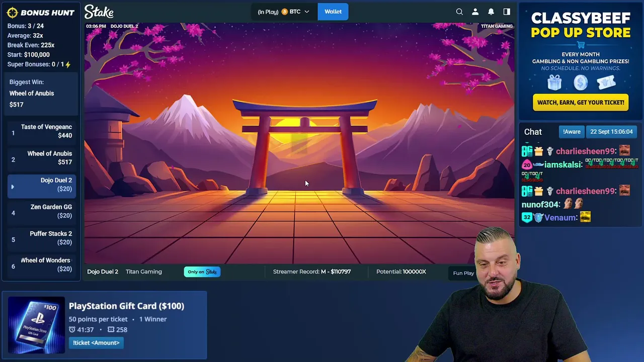This screenshot has width=644, height=362.
Task: Click the PlayStation Gift Card thumbnail
Action: (37, 325)
